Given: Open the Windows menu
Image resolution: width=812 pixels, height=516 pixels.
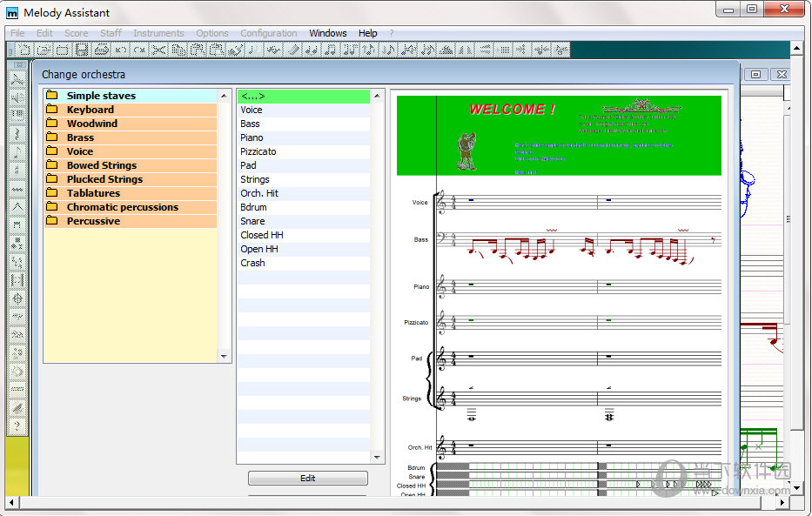Looking at the screenshot, I should coord(328,33).
